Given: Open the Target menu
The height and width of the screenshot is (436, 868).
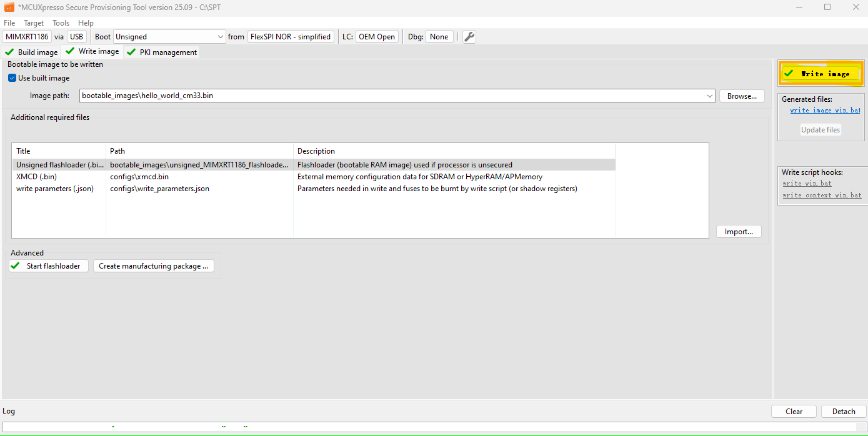Looking at the screenshot, I should coord(34,23).
